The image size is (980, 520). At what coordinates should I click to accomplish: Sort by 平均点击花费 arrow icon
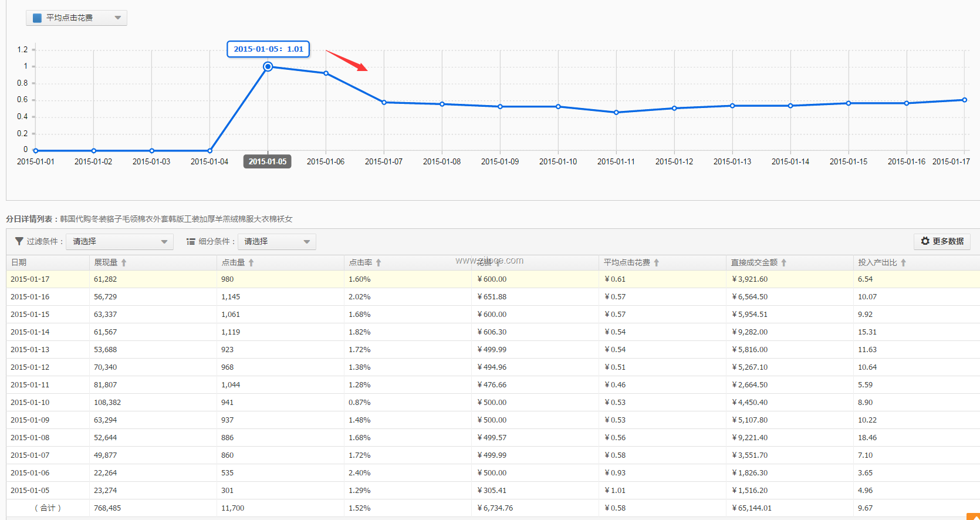pos(657,263)
